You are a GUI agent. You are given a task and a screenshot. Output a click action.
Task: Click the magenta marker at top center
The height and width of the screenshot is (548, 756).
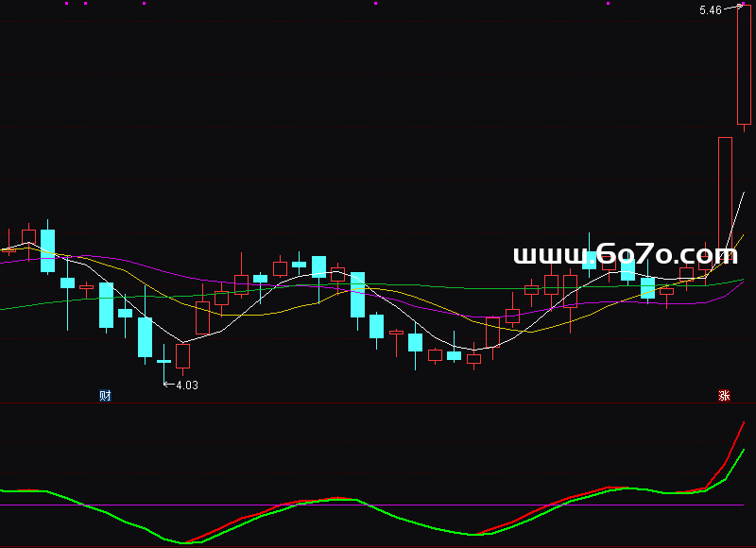coord(375,4)
